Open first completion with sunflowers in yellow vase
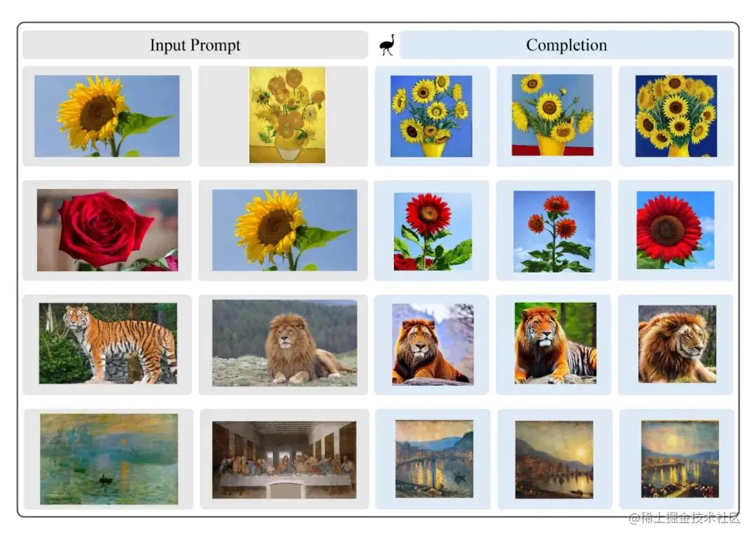This screenshot has width=756, height=540. click(x=431, y=116)
